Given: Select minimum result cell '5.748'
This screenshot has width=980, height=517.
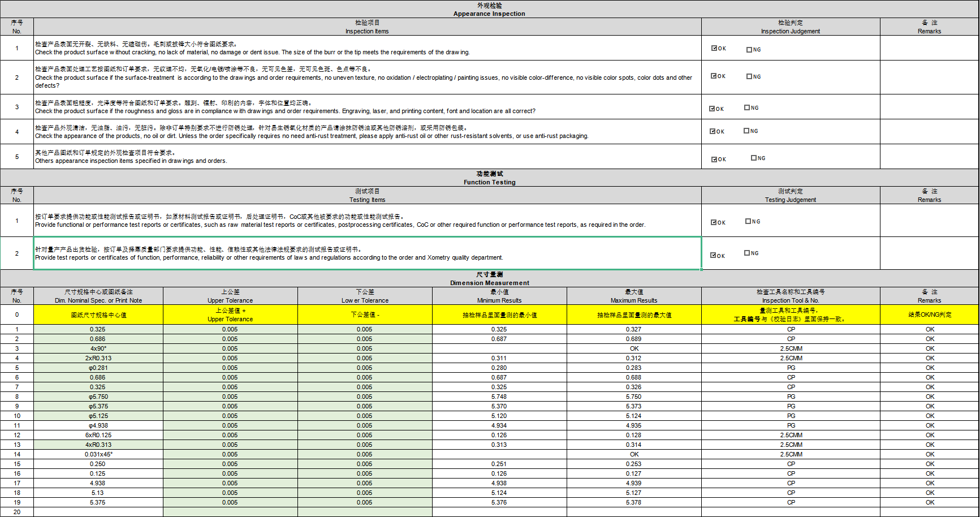Looking at the screenshot, I should coord(499,397).
